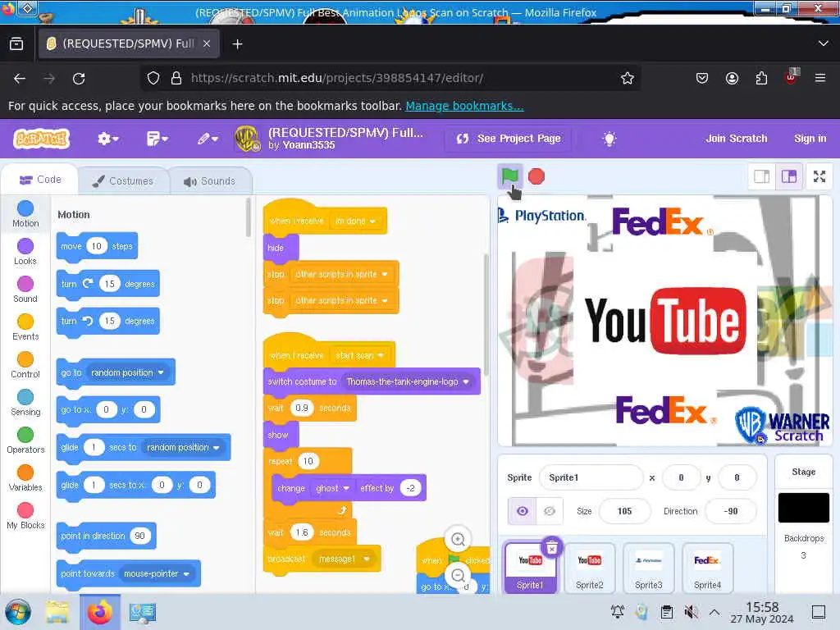
Task: Select the Sprite3 PlayStation thumbnail
Action: click(648, 568)
